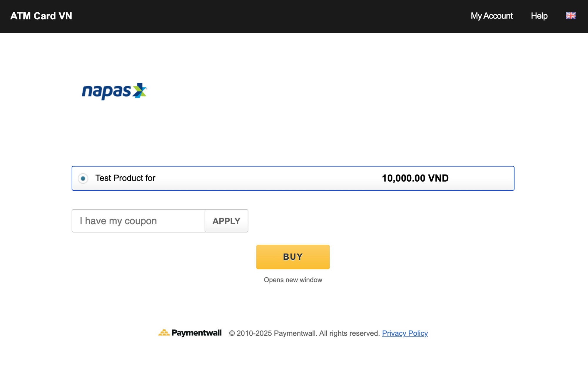588x368 pixels.
Task: Select the Test Product radio button
Action: tap(83, 178)
